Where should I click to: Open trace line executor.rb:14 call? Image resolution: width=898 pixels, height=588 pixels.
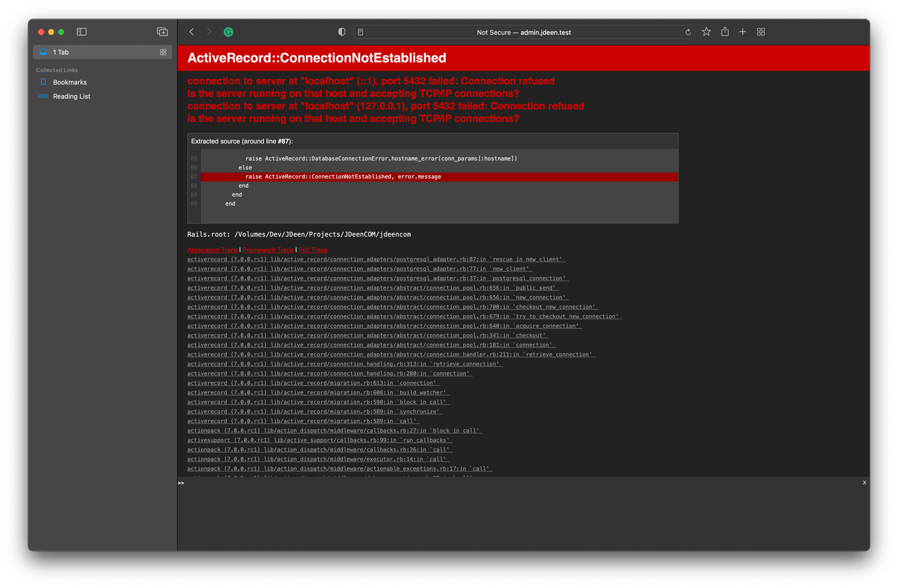pyautogui.click(x=318, y=460)
